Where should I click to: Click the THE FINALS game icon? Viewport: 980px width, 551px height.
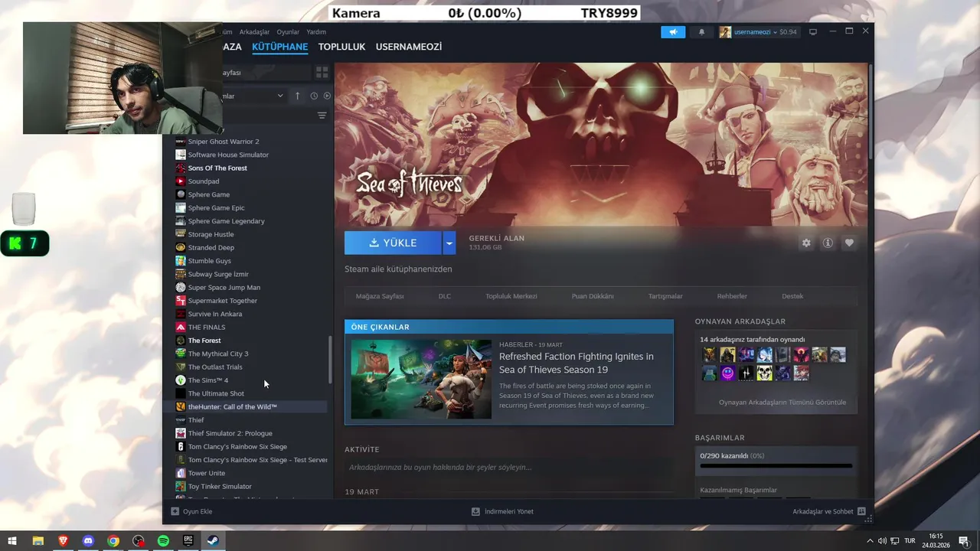[181, 327]
